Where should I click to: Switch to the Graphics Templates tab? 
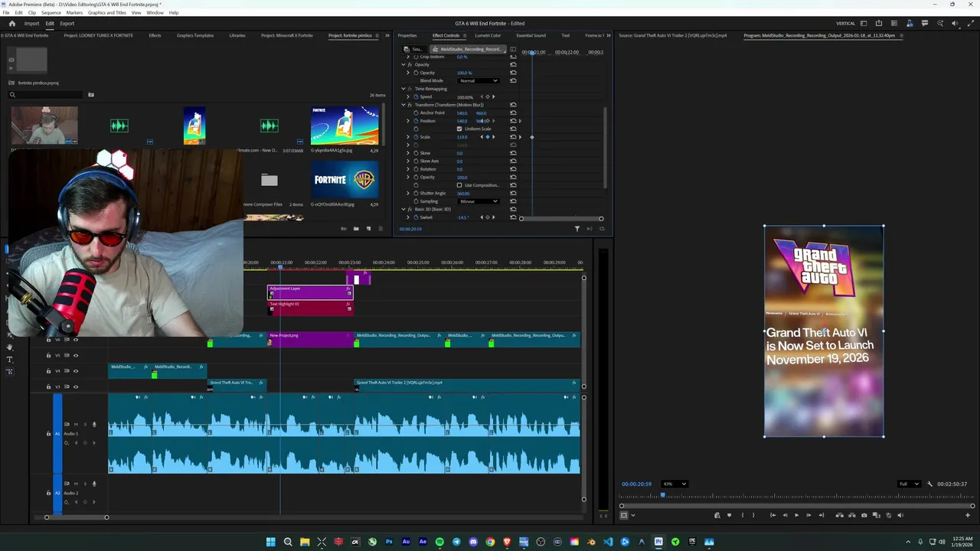click(195, 35)
